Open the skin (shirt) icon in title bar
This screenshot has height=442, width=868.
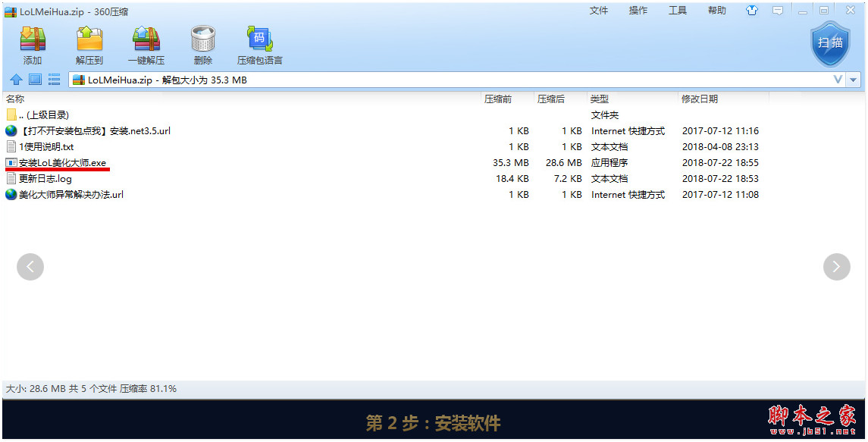click(x=751, y=11)
